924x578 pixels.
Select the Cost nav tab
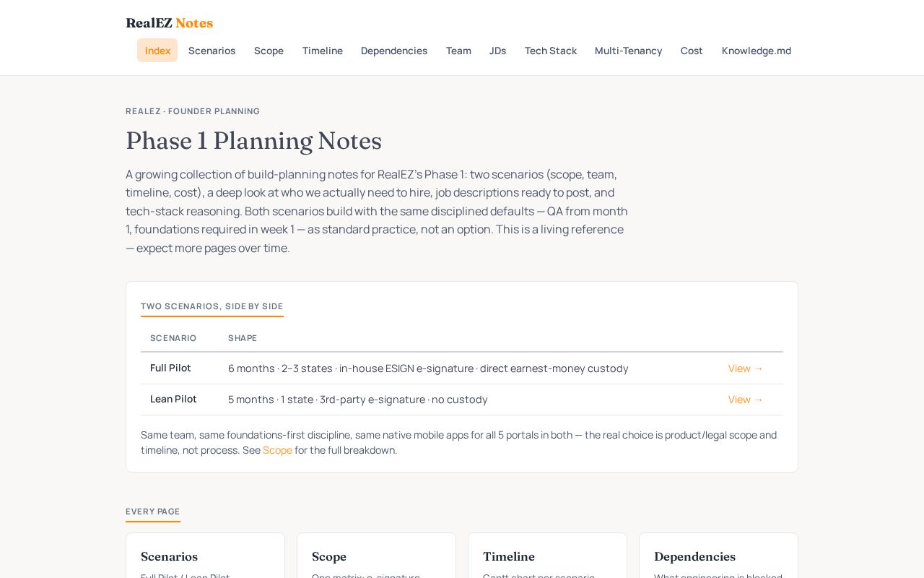[x=692, y=51]
